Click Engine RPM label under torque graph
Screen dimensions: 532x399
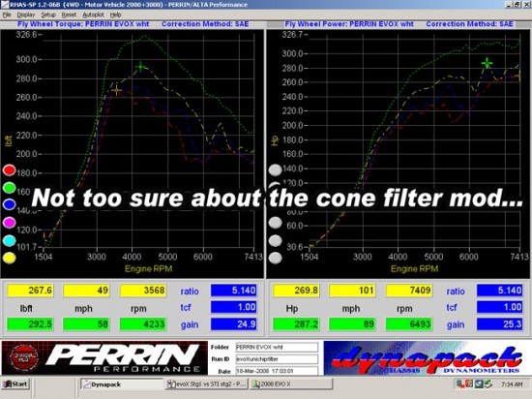[149, 269]
